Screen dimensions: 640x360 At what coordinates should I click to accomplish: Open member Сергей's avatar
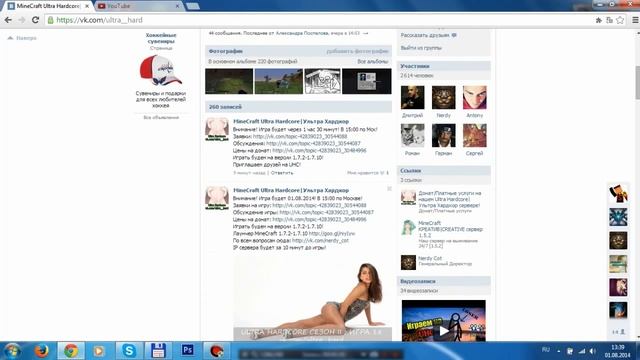coord(475,135)
